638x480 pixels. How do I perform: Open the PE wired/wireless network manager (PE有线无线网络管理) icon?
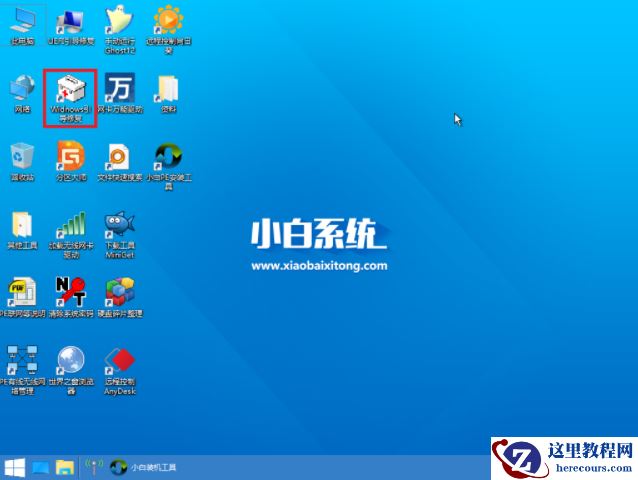tap(22, 370)
